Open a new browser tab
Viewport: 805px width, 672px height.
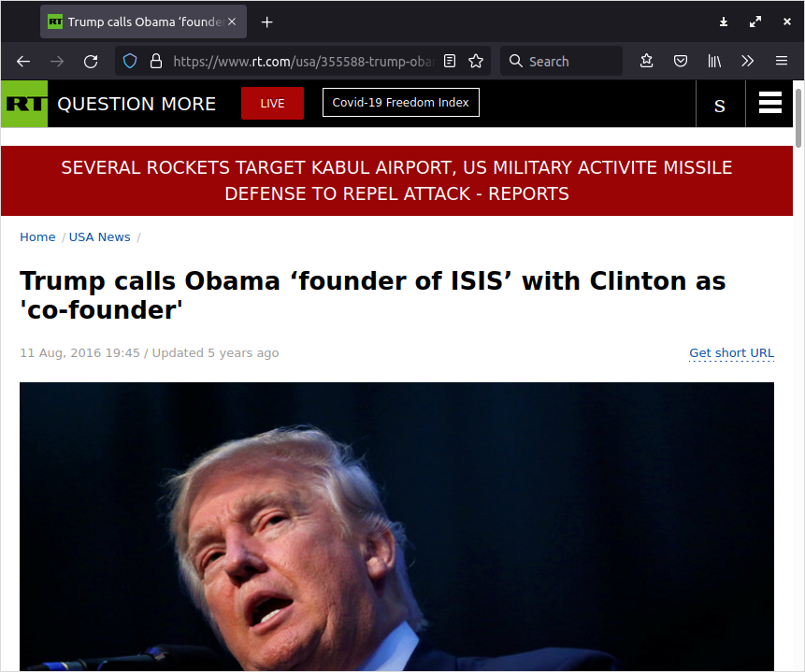[x=267, y=22]
